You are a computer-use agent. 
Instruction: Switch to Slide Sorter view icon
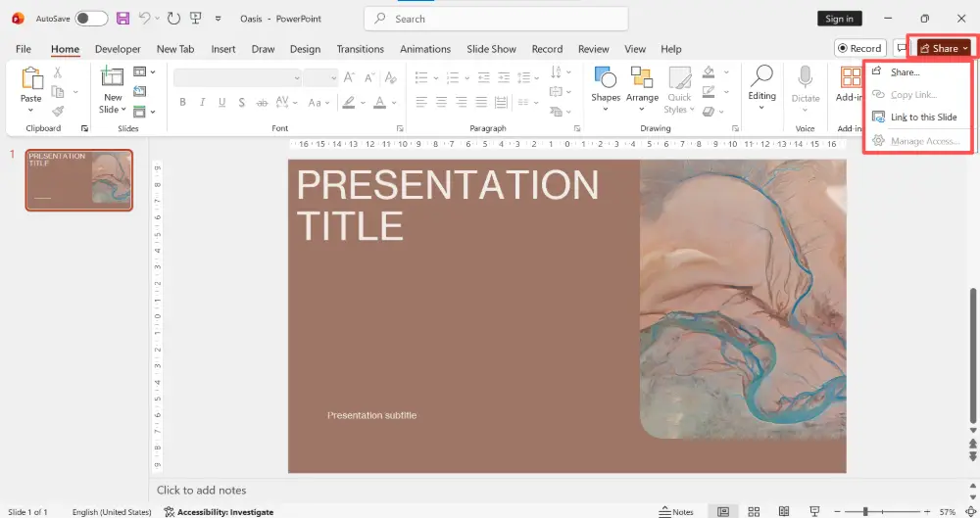[754, 512]
